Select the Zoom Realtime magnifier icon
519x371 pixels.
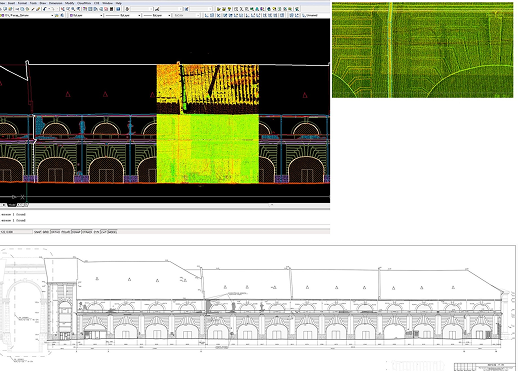(x=68, y=9)
